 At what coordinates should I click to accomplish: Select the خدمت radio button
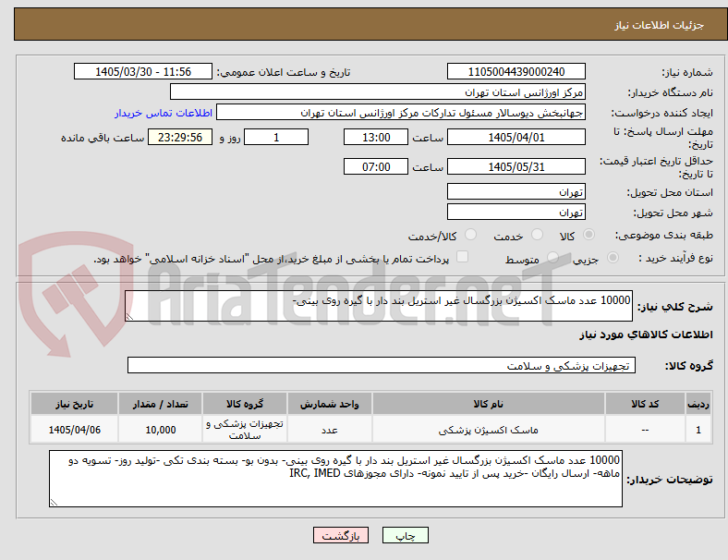537,235
